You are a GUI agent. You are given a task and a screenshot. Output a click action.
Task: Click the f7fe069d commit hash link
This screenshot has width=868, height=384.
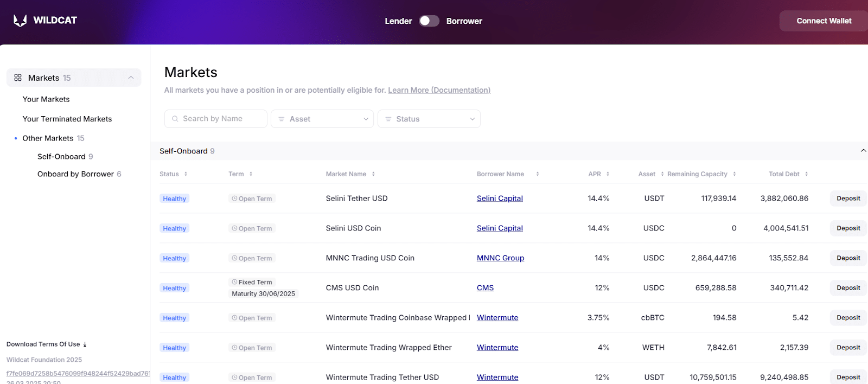tap(78, 374)
